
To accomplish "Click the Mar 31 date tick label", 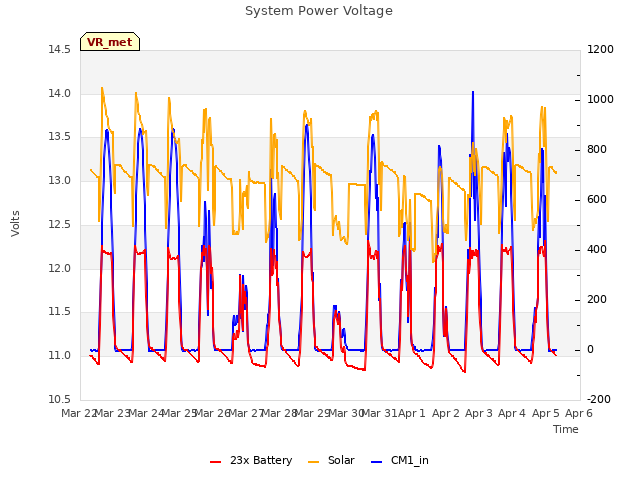I will point(380,413).
